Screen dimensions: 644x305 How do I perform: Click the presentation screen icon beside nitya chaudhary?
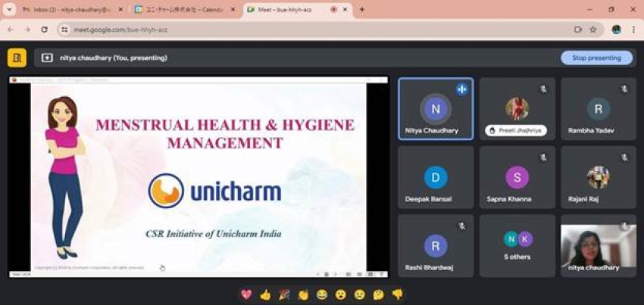[x=47, y=58]
